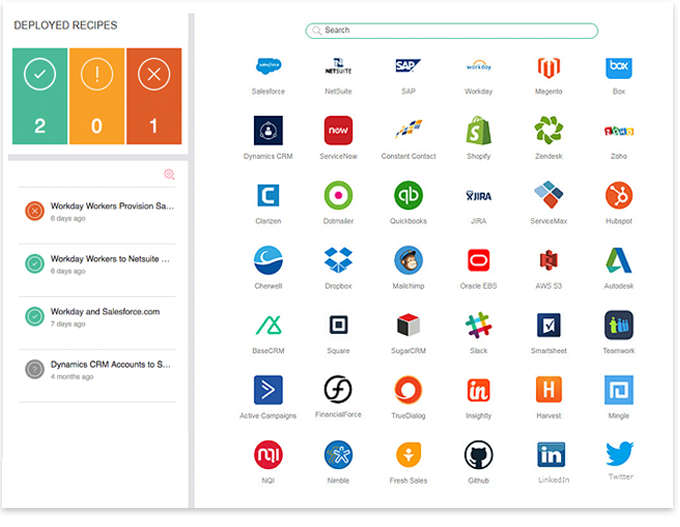This screenshot has height=527, width=680.
Task: Open the BaseCRM connector
Action: click(x=268, y=325)
